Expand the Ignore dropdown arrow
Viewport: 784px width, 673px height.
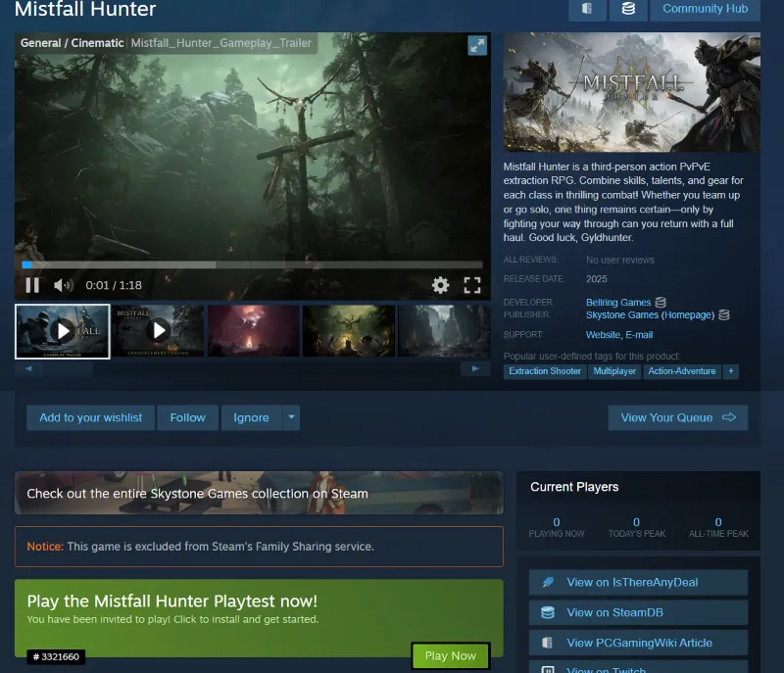pos(291,417)
